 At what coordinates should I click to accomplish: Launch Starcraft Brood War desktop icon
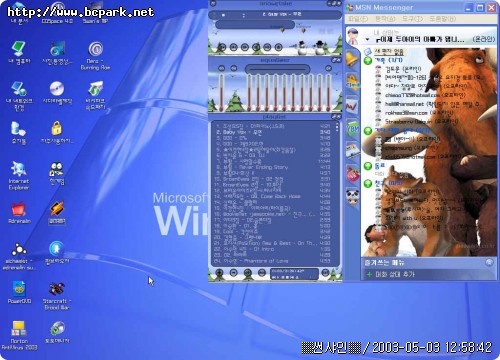click(57, 296)
